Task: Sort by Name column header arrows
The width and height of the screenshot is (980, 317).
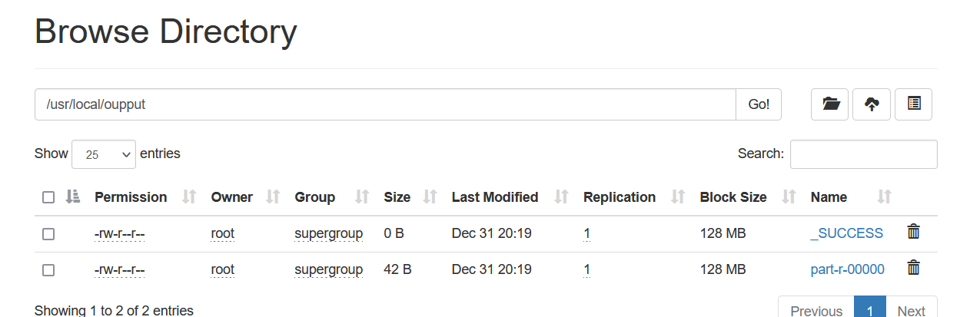Action: [x=885, y=197]
